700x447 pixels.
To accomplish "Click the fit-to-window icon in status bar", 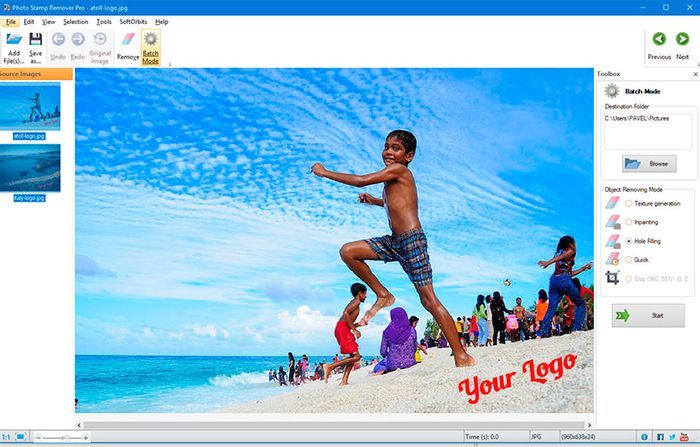I will [21, 437].
